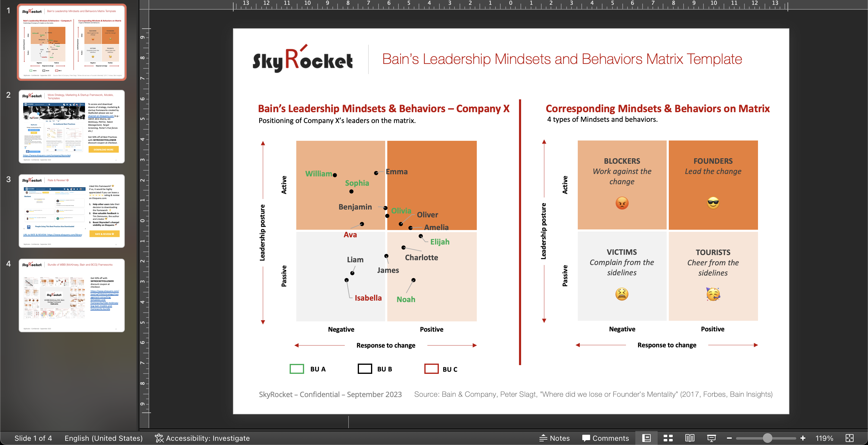The image size is (868, 445).
Task: Click the Slide 1 of 4 indicator
Action: tap(33, 438)
